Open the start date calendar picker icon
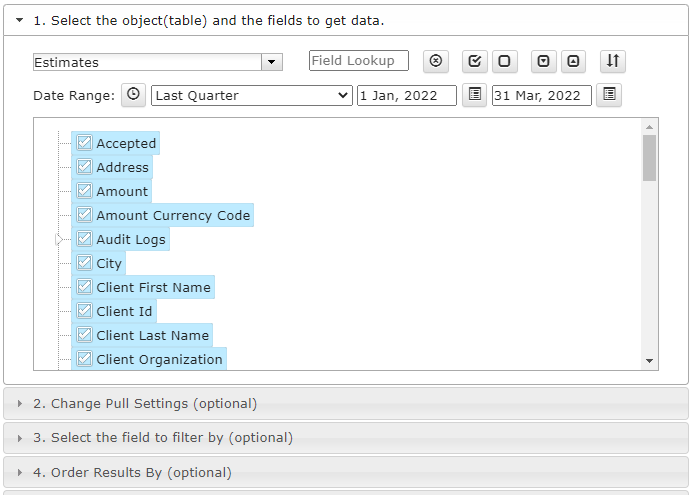This screenshot has width=692, height=495. click(x=474, y=94)
